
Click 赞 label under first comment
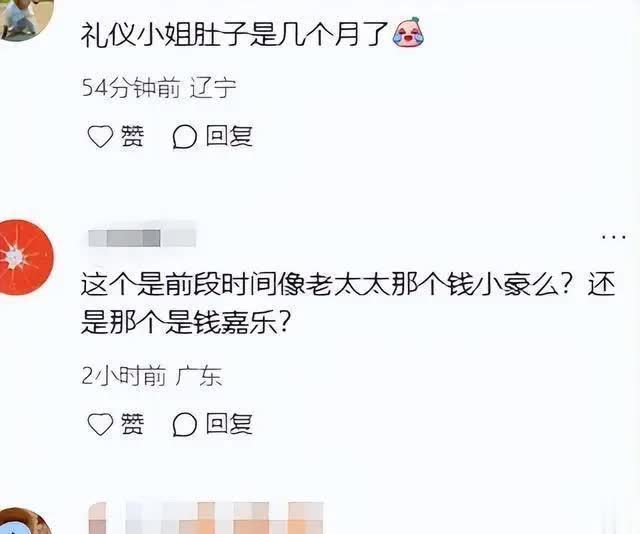(x=132, y=136)
